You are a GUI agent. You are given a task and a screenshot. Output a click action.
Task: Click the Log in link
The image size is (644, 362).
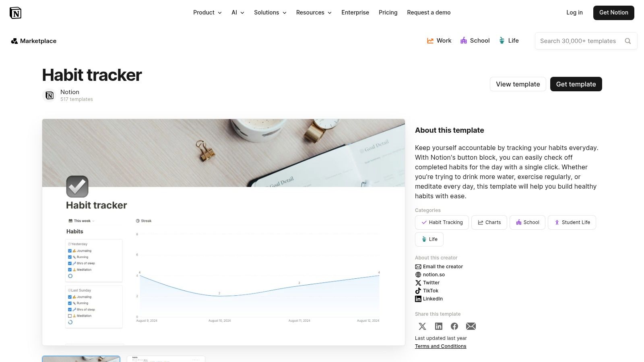(574, 12)
